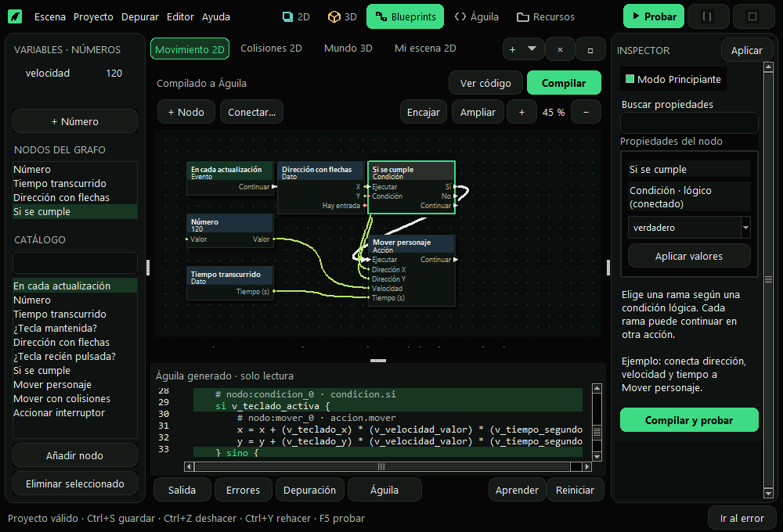
Task: Run the project with Probar
Action: coord(654,16)
